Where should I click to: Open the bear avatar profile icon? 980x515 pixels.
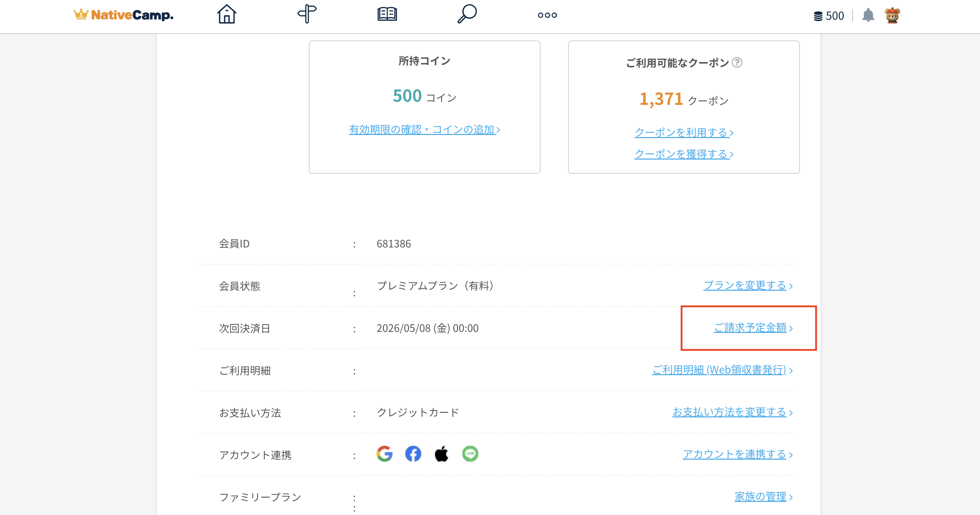point(892,15)
